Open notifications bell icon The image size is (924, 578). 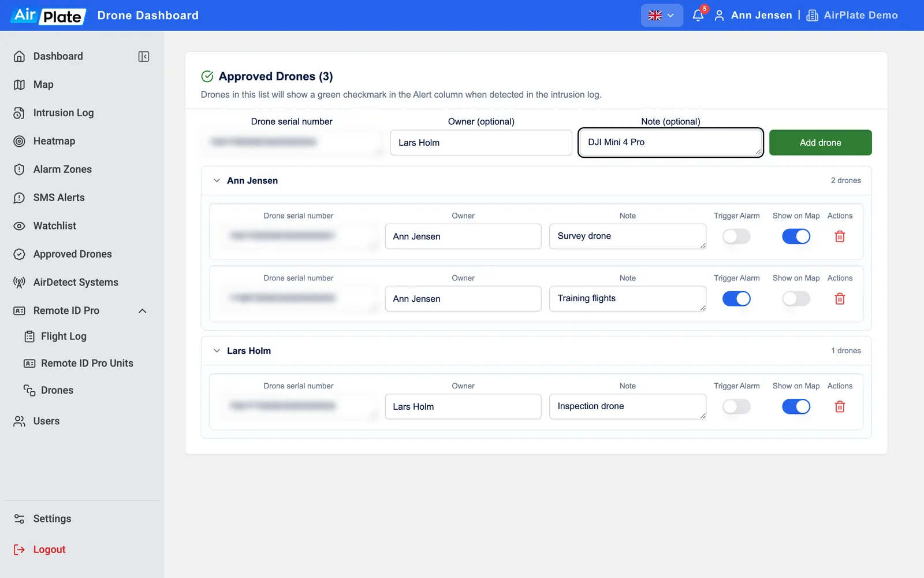(x=698, y=16)
